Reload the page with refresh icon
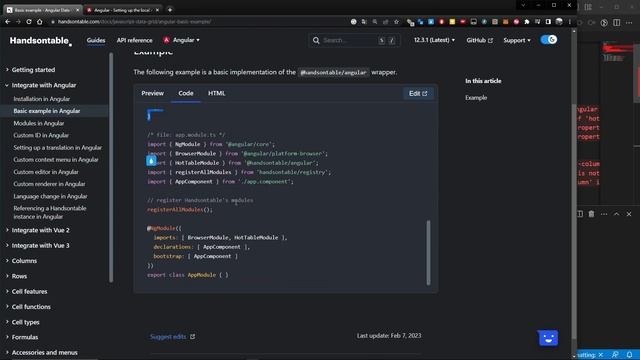This screenshot has height=360, width=640. (29, 22)
